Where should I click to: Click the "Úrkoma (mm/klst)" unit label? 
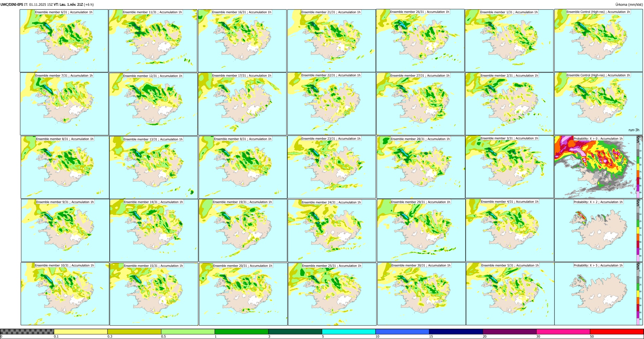pos(629,4)
